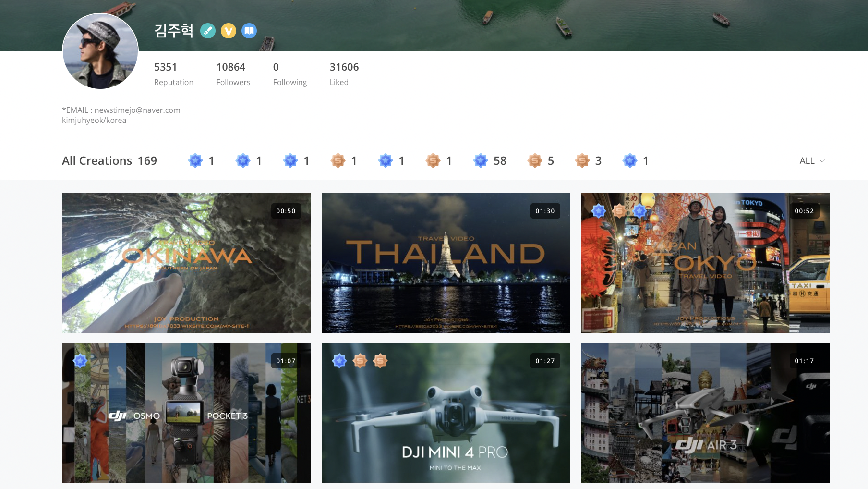Click the 31606 Liked count

pyautogui.click(x=344, y=74)
